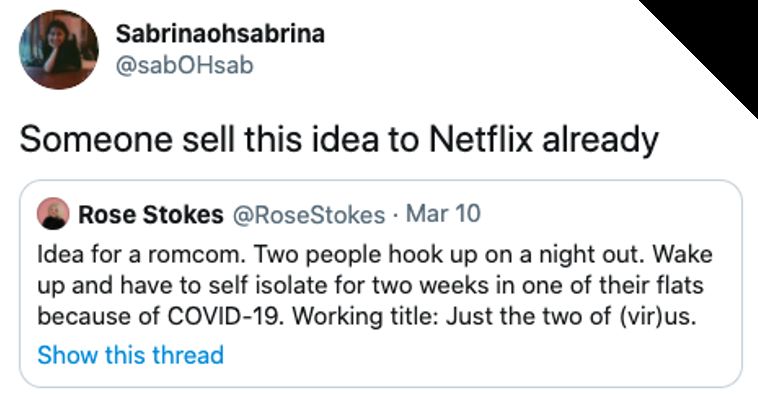
Task: Click the Mar 10 timestamp
Action: pyautogui.click(x=443, y=214)
